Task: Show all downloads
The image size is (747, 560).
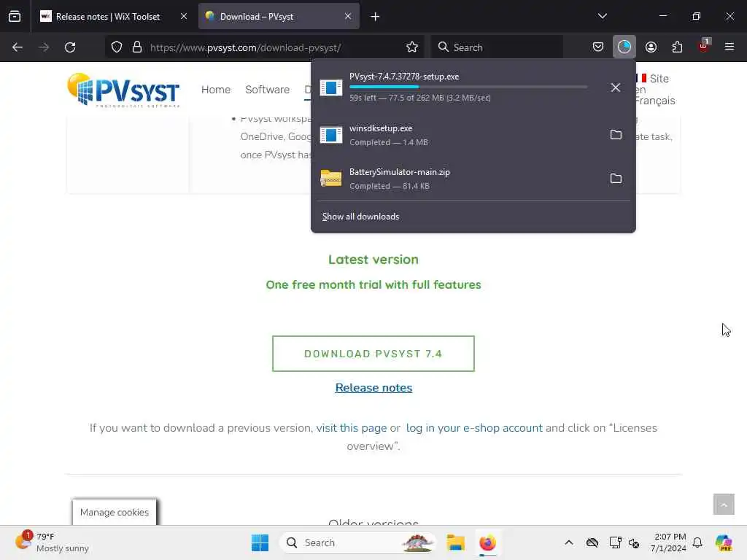Action: point(360,217)
